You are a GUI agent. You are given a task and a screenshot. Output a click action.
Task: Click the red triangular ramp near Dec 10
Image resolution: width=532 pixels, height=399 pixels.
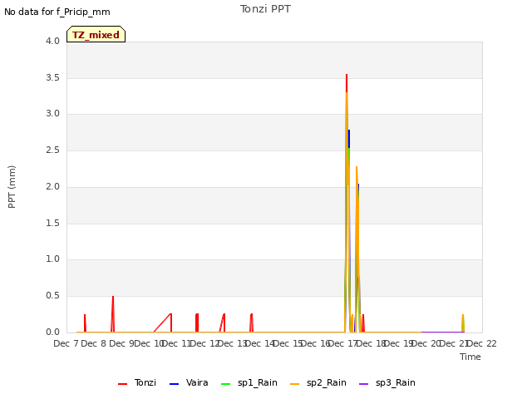tap(163, 323)
